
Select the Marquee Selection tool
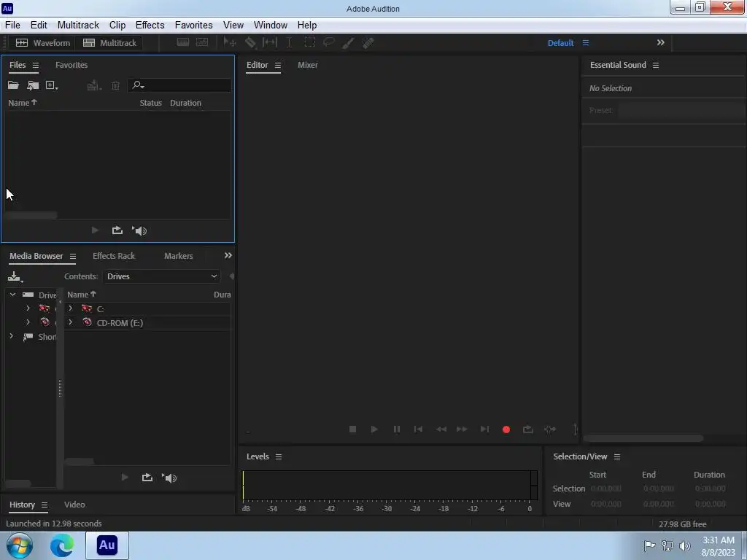309,42
